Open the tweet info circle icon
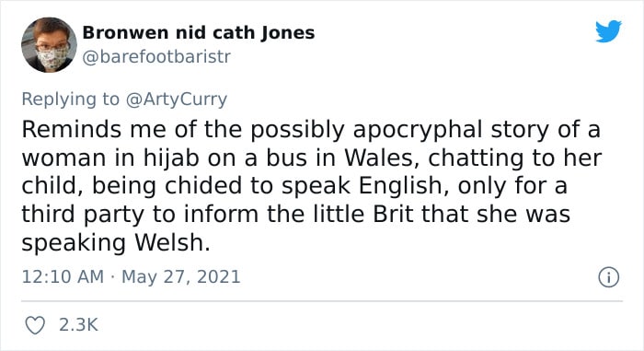The image size is (644, 351). point(608,277)
